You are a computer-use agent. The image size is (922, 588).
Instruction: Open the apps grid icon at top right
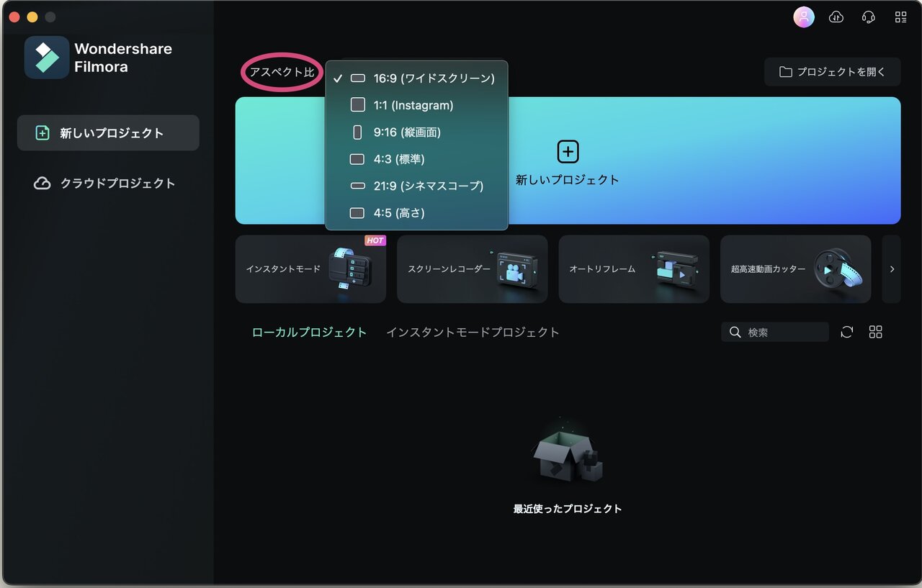click(900, 17)
